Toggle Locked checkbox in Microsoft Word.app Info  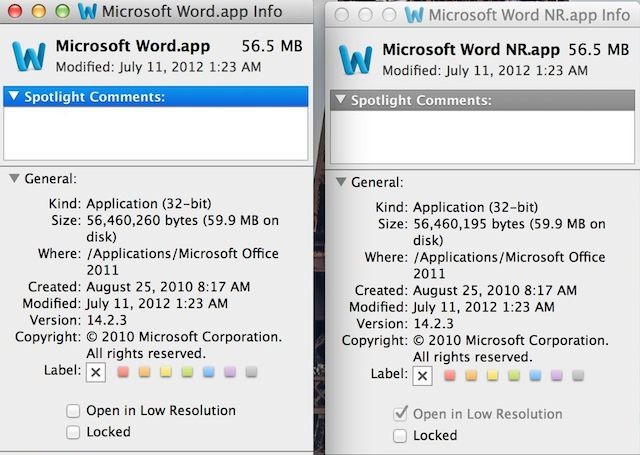point(73,432)
